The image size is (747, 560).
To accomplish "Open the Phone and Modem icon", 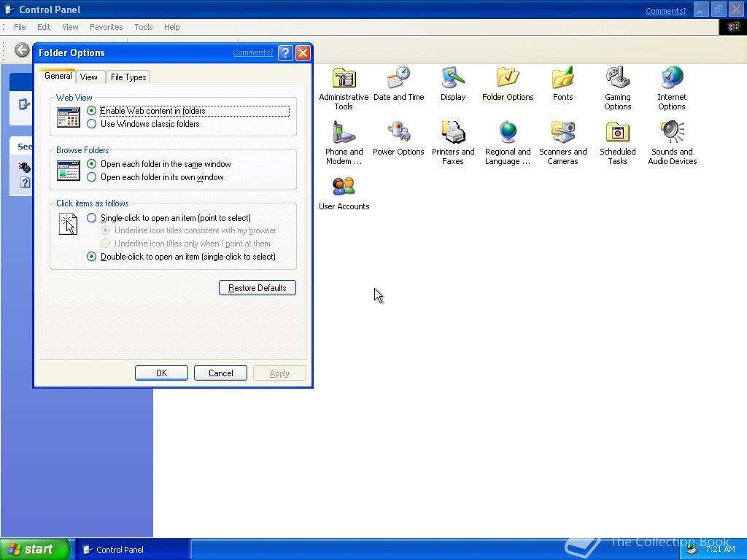I will [344, 143].
